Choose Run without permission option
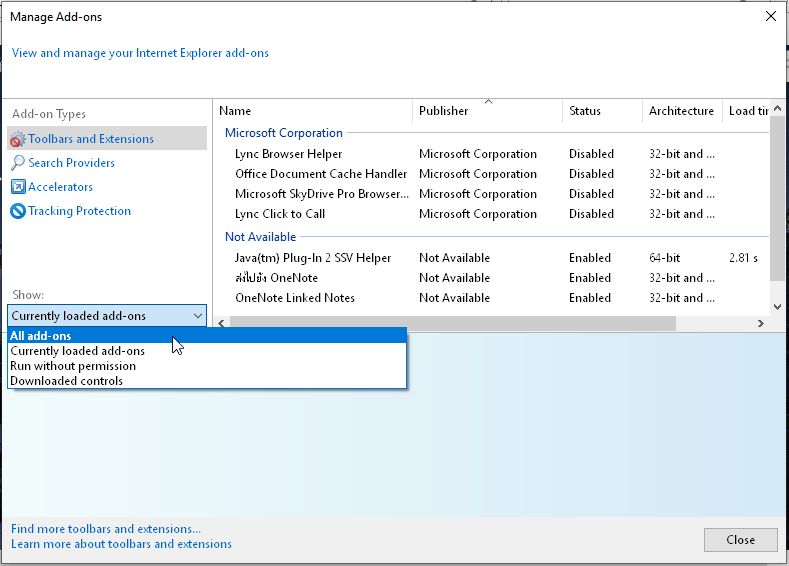This screenshot has height=566, width=789. tap(207, 366)
